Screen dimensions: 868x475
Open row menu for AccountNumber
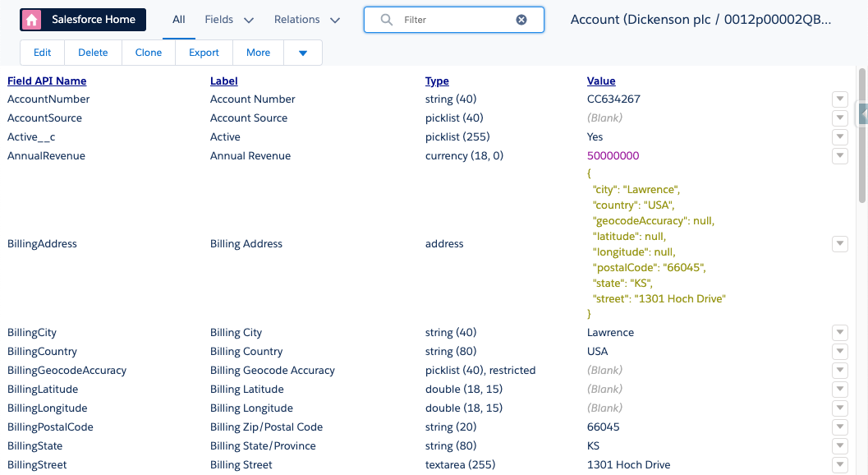point(840,99)
